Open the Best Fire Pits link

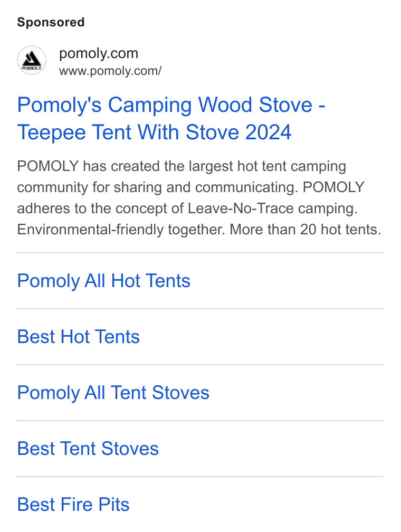(73, 505)
